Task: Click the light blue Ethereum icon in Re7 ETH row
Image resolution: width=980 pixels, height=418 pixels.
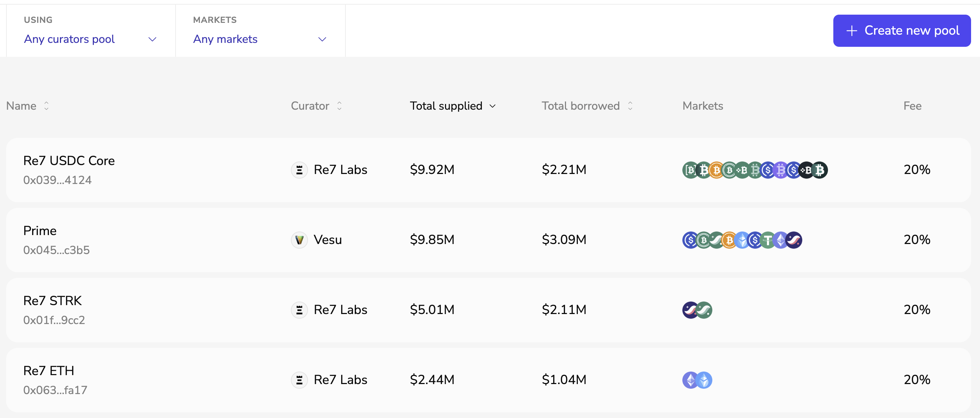Action: pos(704,380)
